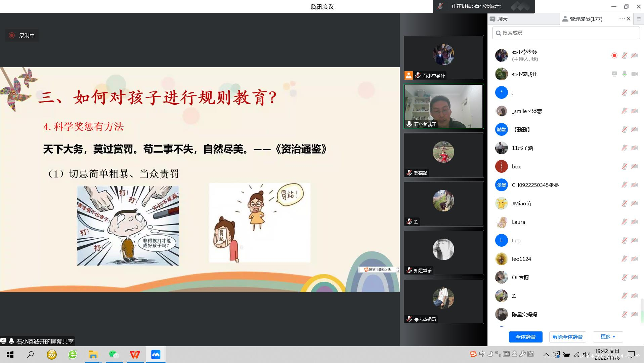644x363 pixels.
Task: Click the volume icon in system tray
Action: click(x=586, y=354)
